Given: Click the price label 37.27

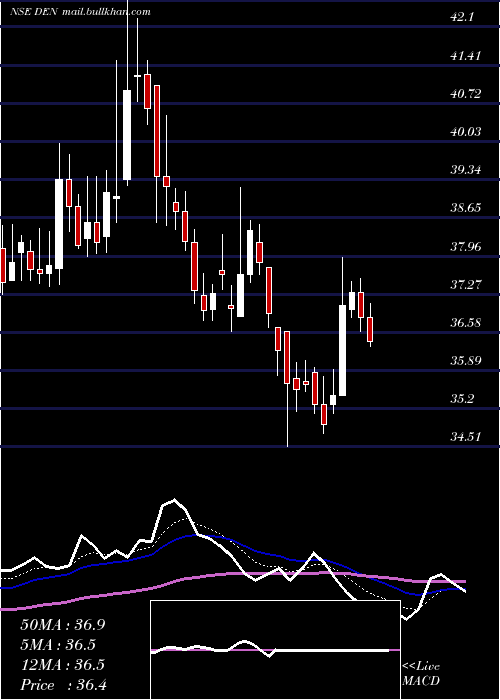Looking at the screenshot, I should point(466,284).
